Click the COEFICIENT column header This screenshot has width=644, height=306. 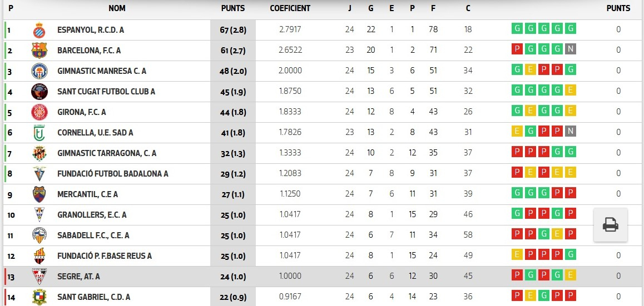[x=290, y=8]
